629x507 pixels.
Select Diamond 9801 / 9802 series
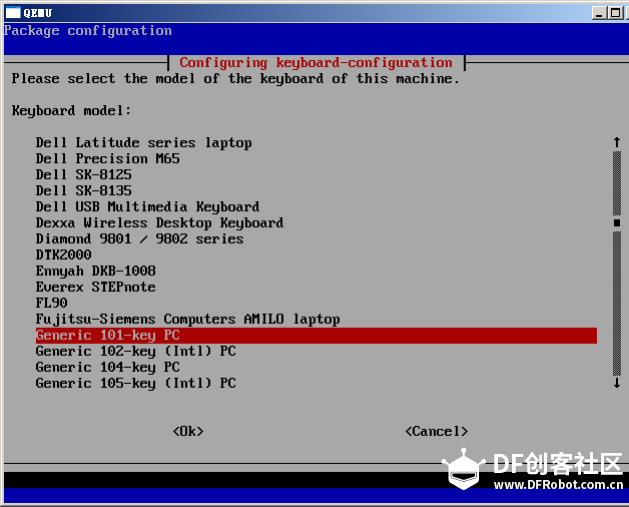click(140, 239)
